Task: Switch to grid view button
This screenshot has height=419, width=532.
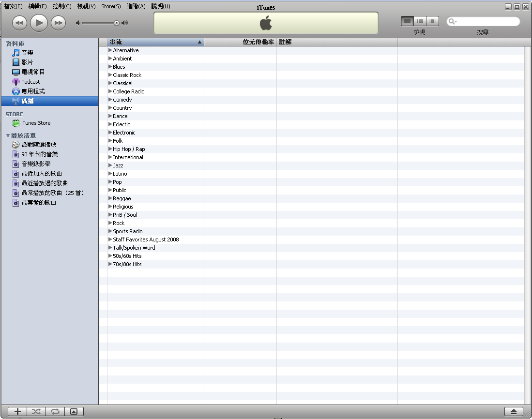Action: point(420,21)
